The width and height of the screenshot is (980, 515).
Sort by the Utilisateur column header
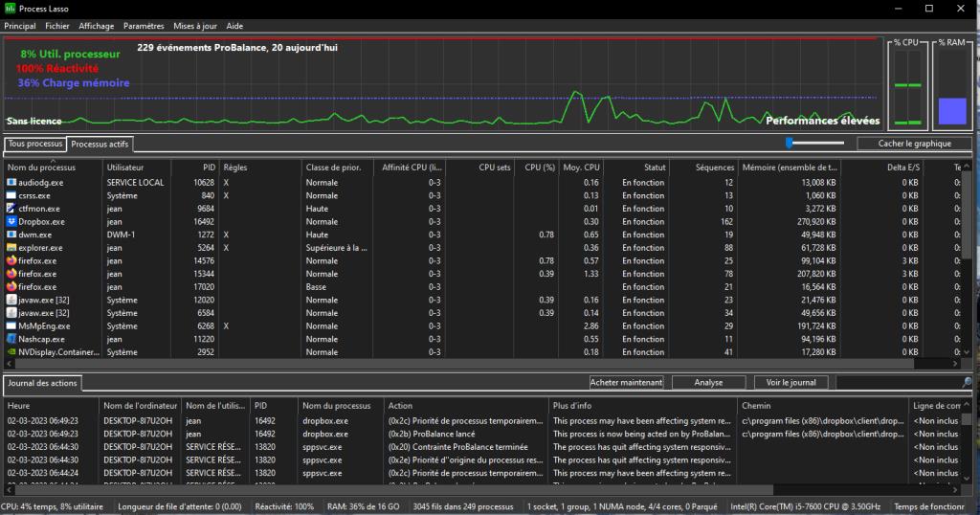[x=136, y=167]
